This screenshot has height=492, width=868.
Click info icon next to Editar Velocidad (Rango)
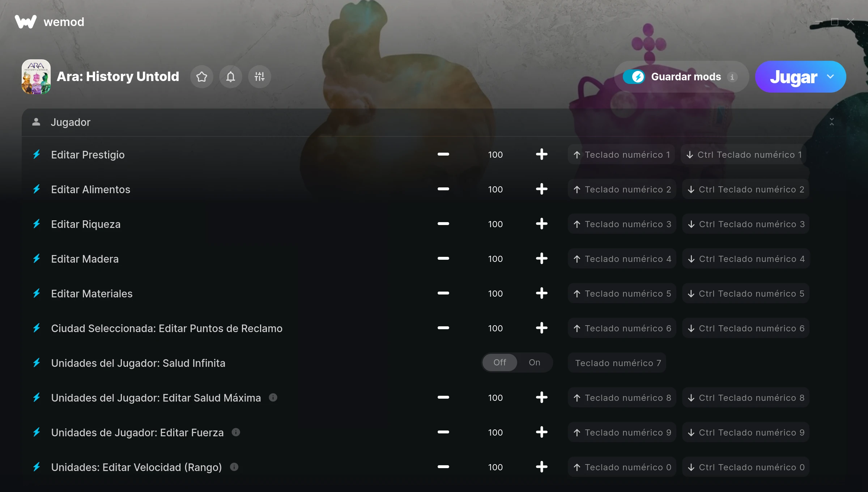[234, 467]
